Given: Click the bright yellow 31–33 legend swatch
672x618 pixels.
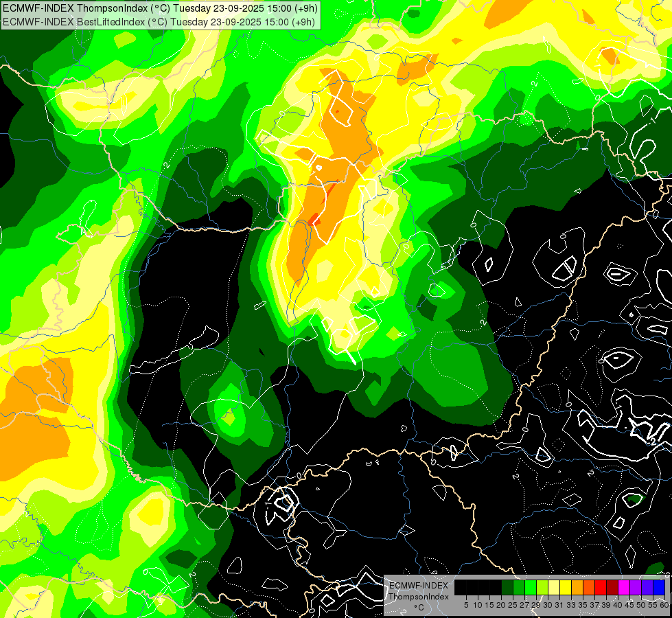Looking at the screenshot, I should [566, 587].
